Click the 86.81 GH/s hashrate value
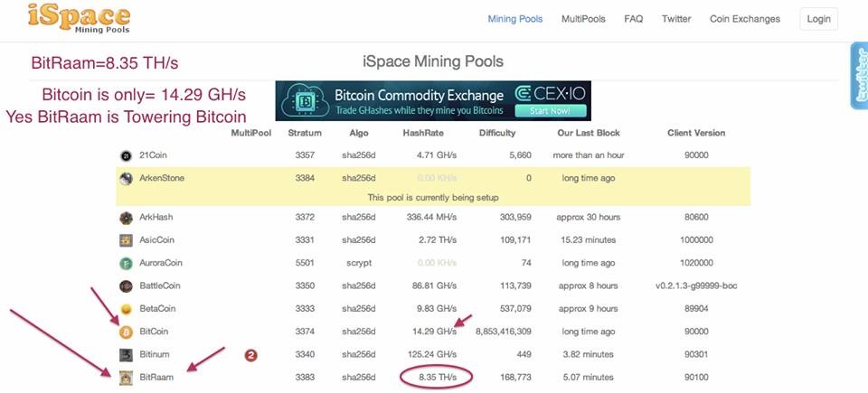Screen dimensions: 868x393 (435, 286)
